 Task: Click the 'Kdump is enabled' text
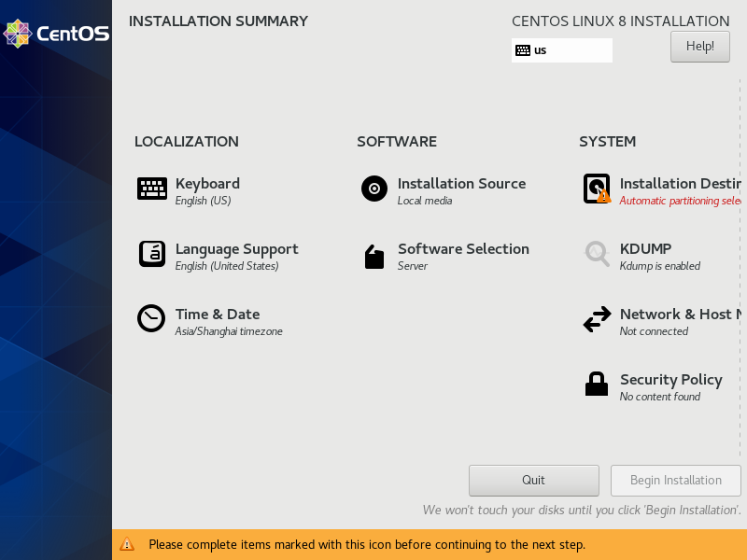point(660,266)
